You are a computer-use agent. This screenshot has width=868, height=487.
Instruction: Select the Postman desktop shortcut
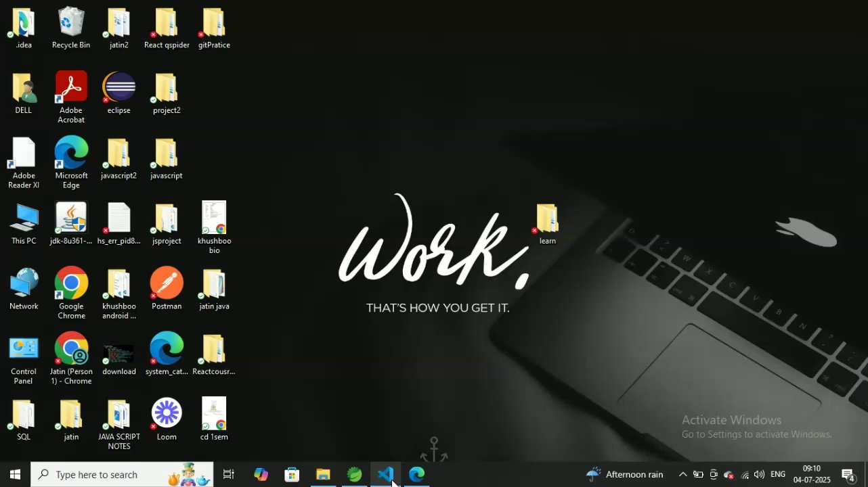pyautogui.click(x=167, y=289)
